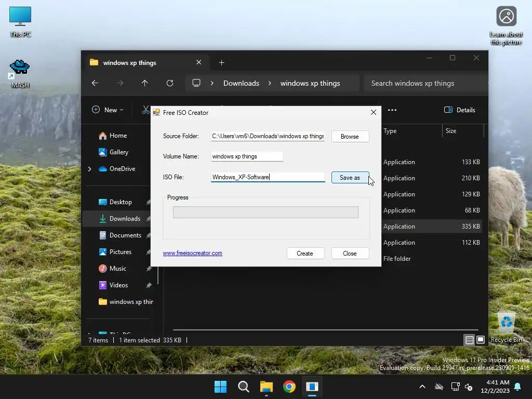Select the 129 KB Application row
Screen dimensions: 532x399
tap(432, 194)
